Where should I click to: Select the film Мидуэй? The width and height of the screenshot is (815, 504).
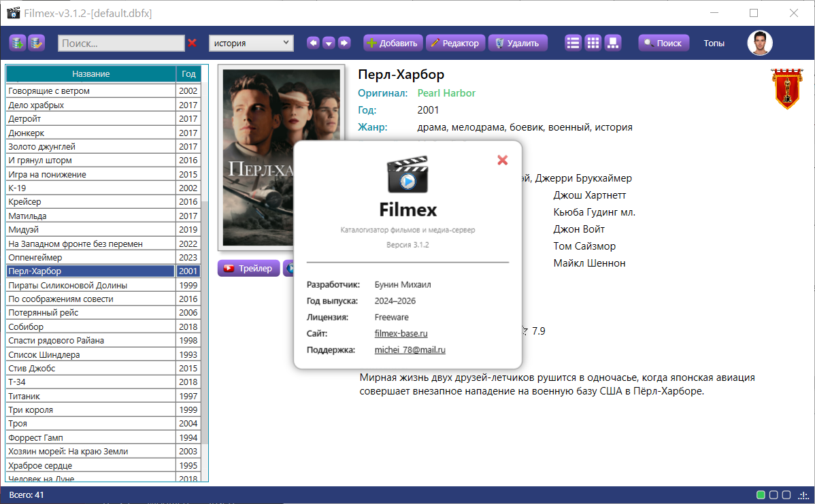103,230
